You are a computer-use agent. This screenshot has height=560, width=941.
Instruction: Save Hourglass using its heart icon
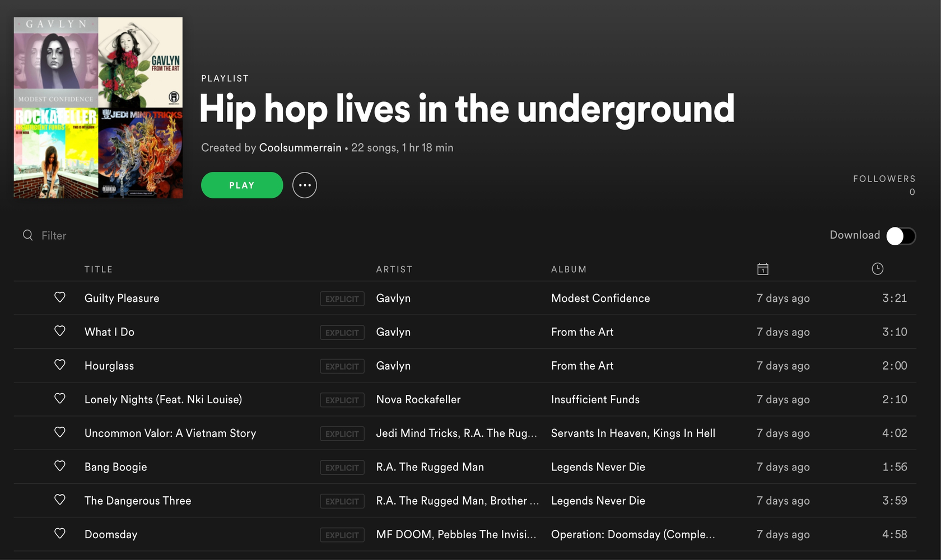[60, 365]
